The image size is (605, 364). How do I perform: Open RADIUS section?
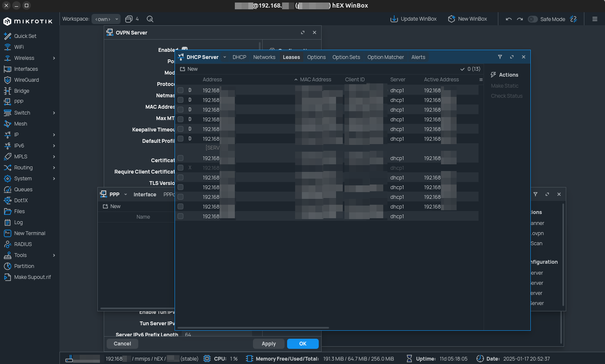(x=23, y=244)
